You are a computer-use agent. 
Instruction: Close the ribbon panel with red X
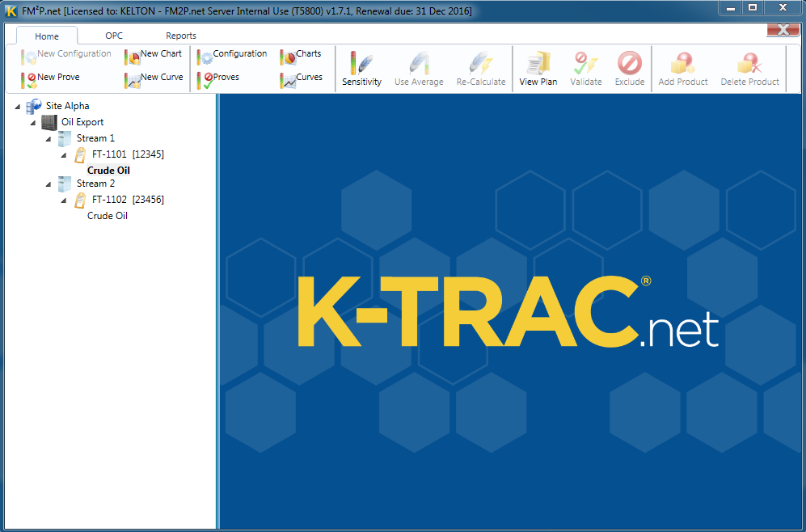[x=783, y=30]
